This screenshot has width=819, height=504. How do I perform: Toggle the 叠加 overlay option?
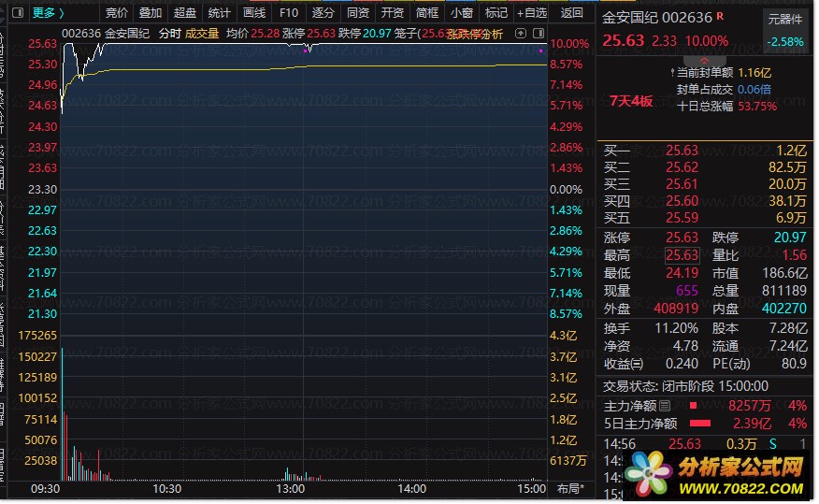pos(151,12)
